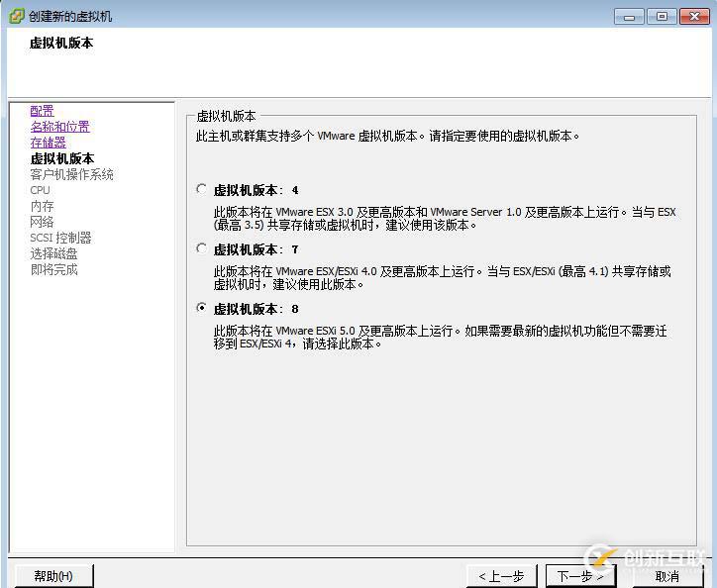The height and width of the screenshot is (588, 717).
Task: Select virtual machine version 7 radio button
Action: pyautogui.click(x=201, y=248)
